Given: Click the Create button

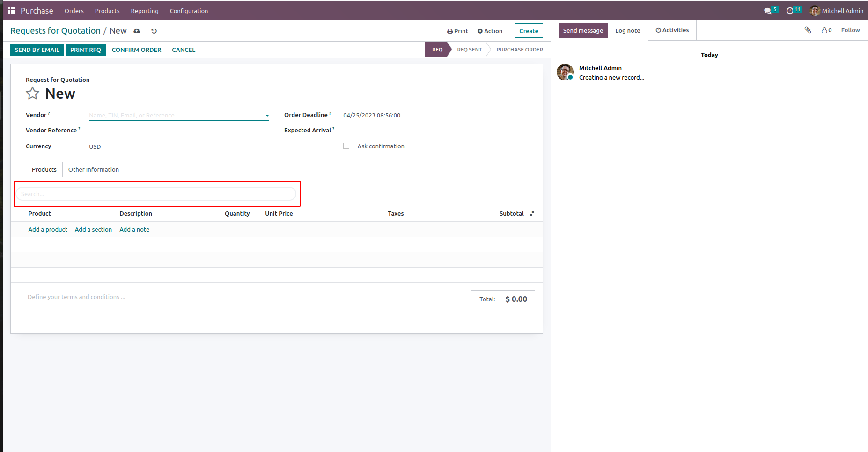Looking at the screenshot, I should pos(529,31).
